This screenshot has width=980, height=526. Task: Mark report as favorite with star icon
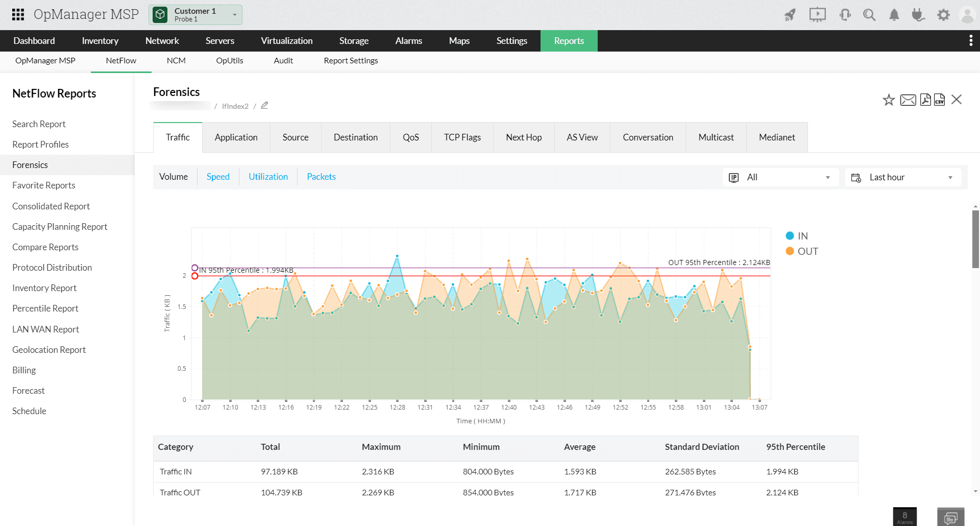[889, 100]
